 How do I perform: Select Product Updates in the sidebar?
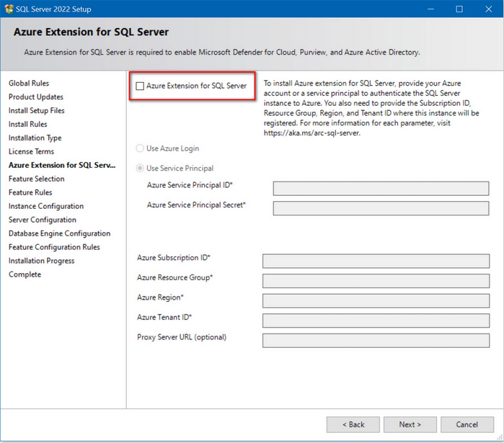[36, 97]
